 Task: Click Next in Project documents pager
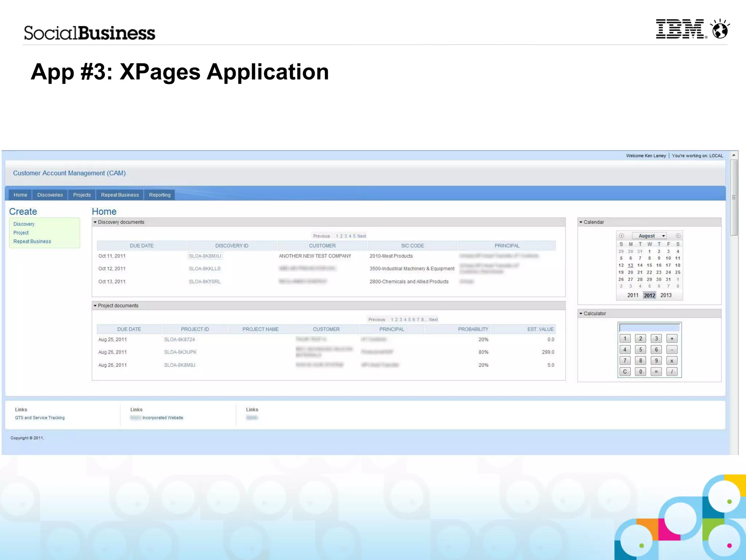coord(433,320)
